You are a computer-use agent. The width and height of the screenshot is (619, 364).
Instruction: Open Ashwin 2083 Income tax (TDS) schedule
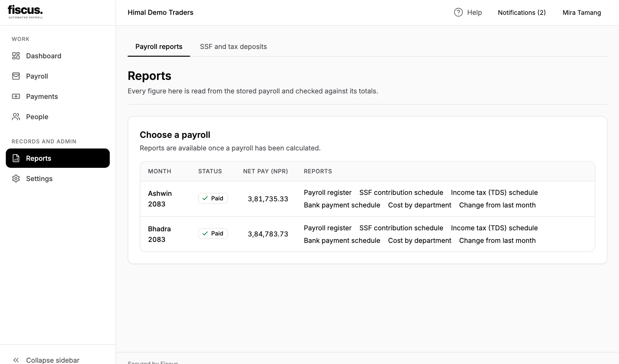494,192
